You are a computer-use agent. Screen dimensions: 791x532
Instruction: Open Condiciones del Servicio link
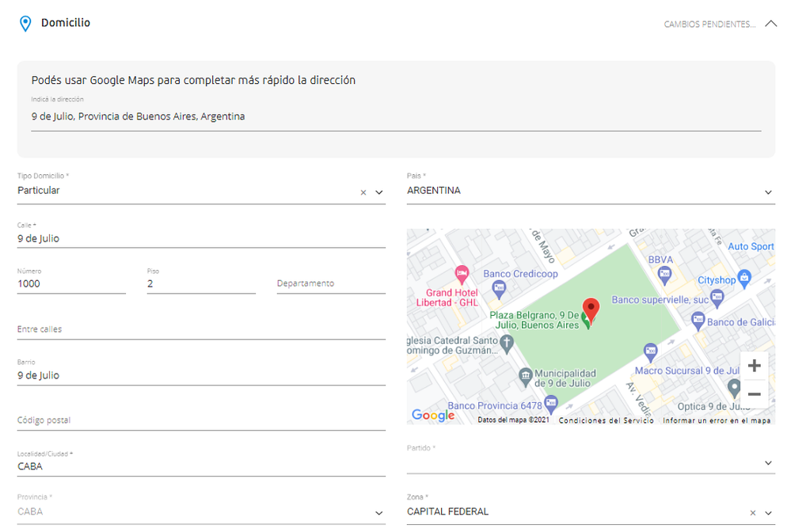606,420
